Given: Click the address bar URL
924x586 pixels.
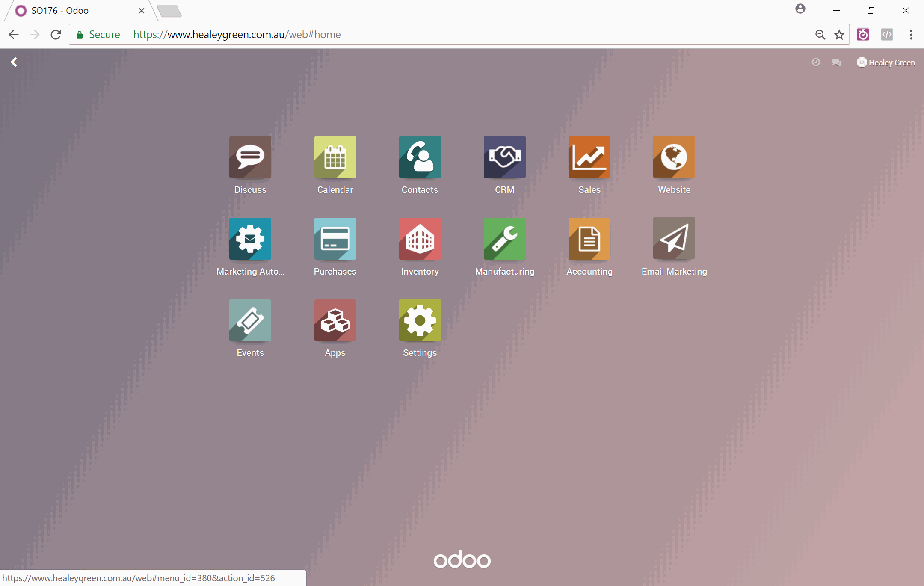Looking at the screenshot, I should pos(237,35).
